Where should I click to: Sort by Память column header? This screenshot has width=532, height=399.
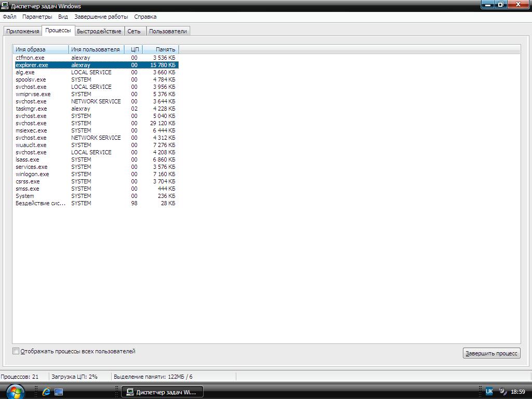tap(161, 49)
